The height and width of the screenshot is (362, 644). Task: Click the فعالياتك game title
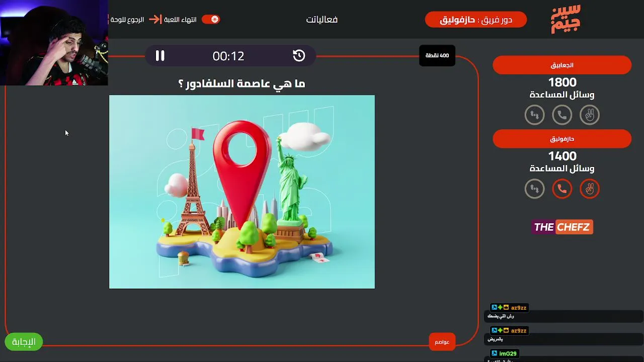(322, 20)
